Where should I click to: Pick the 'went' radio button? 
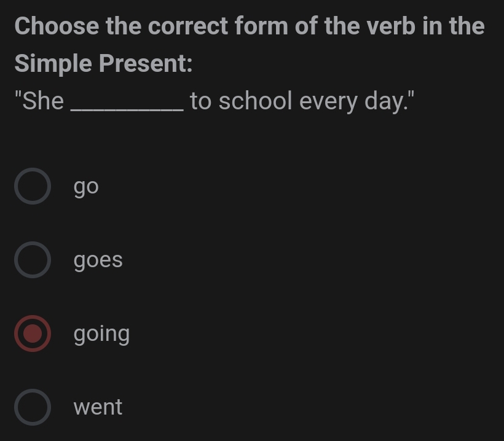coord(33,407)
